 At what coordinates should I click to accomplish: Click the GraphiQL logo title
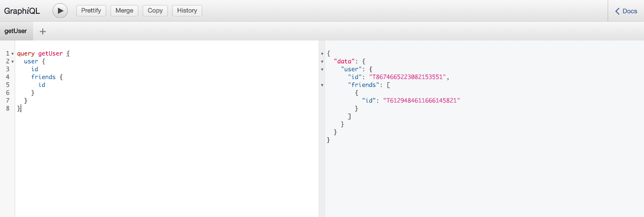(22, 11)
